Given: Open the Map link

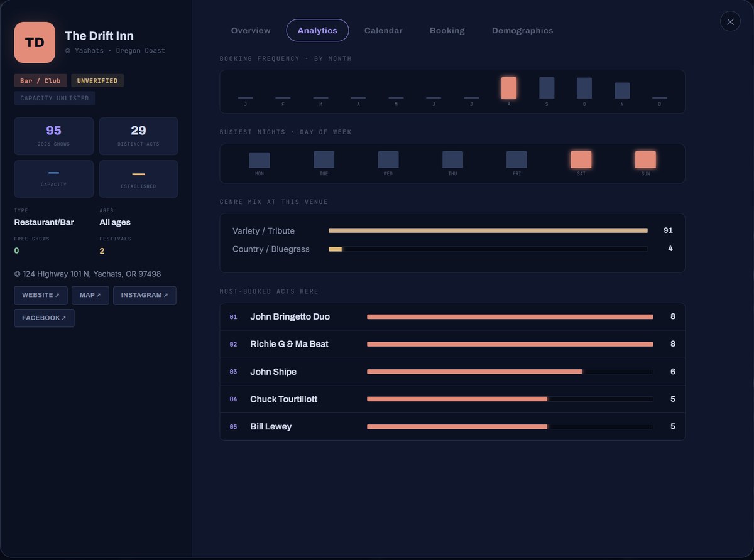Looking at the screenshot, I should click(x=90, y=295).
